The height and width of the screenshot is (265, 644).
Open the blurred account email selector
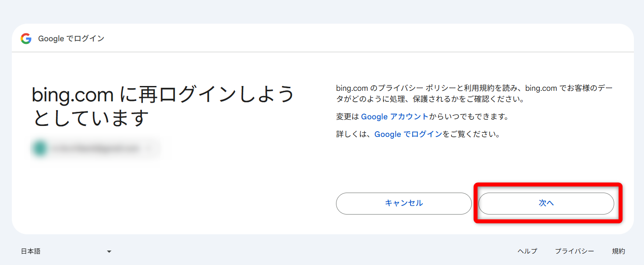[x=95, y=149]
